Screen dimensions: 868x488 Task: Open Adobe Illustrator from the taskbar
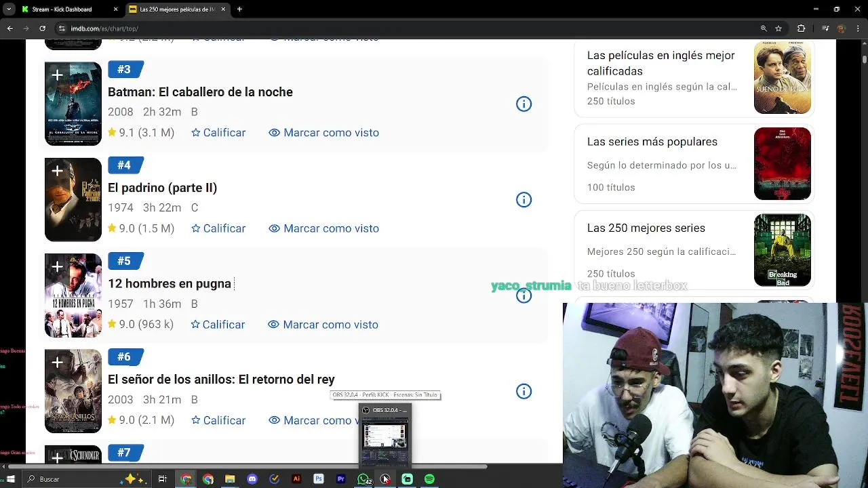tap(296, 479)
